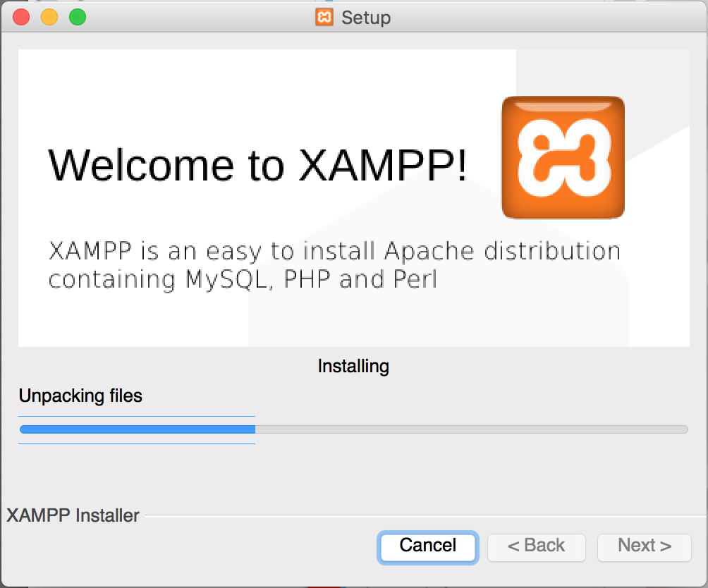708x588 pixels.
Task: Click the word 'Apache' in the description
Action: pos(430,251)
